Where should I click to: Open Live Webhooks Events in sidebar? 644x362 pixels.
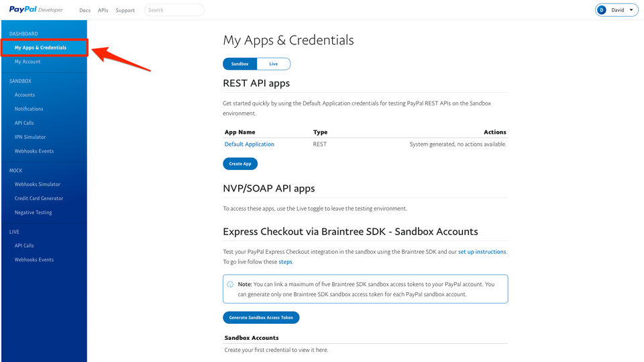tap(34, 259)
